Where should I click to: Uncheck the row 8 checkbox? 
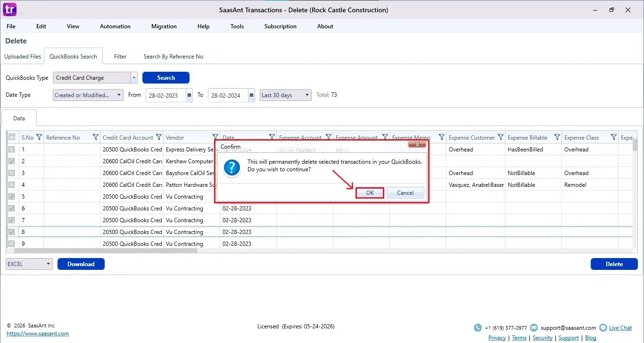coord(12,232)
